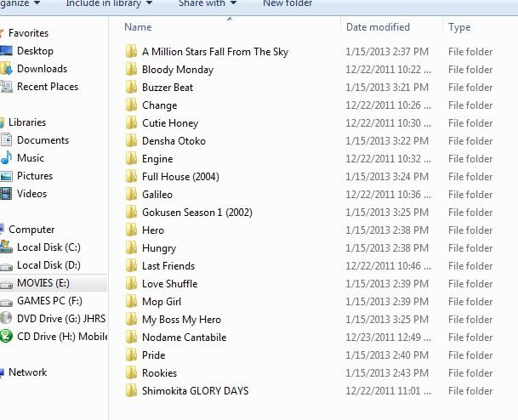Click date '1/15/2013 2:43 PM' cell
The width and height of the screenshot is (518, 420).
click(x=387, y=372)
